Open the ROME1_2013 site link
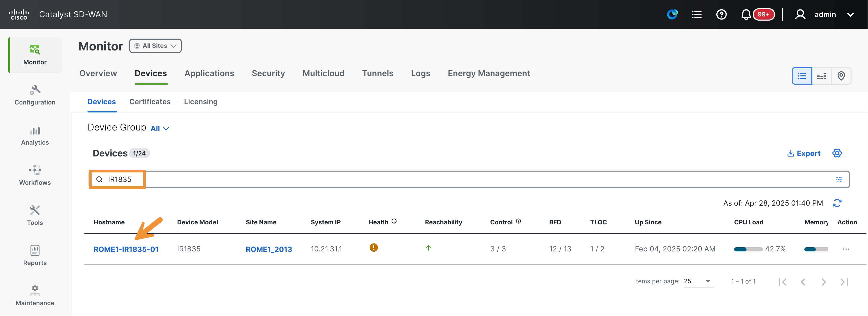The image size is (868, 316). click(269, 249)
